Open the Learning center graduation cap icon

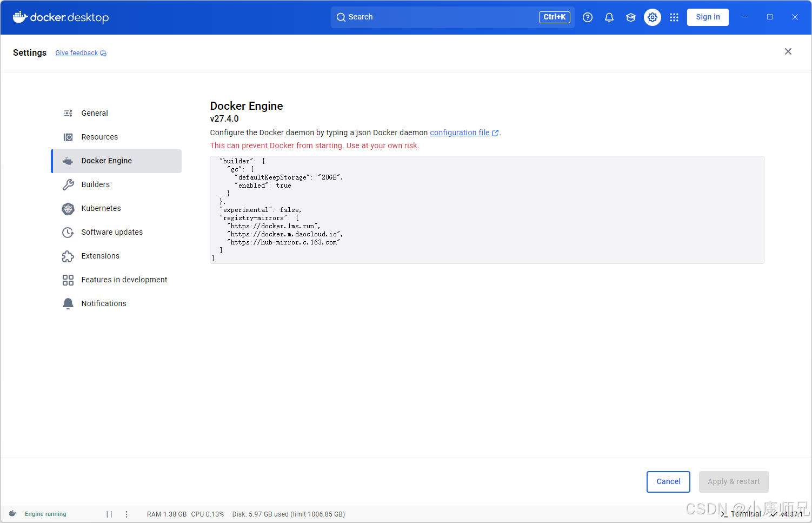[x=631, y=17]
